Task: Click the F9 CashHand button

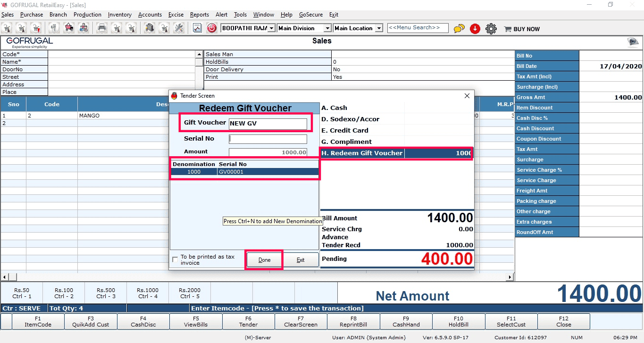Action: pyautogui.click(x=406, y=321)
